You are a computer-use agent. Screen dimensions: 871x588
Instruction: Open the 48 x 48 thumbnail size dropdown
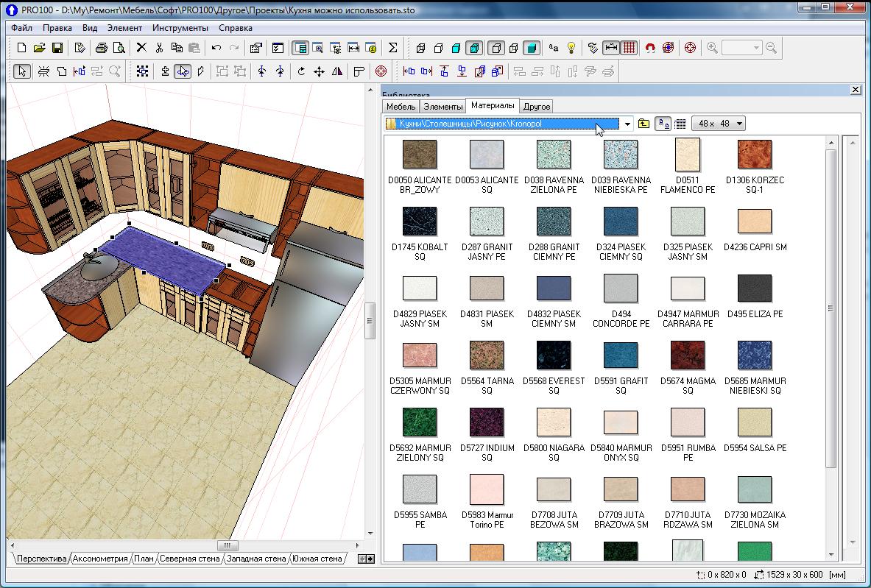click(719, 124)
